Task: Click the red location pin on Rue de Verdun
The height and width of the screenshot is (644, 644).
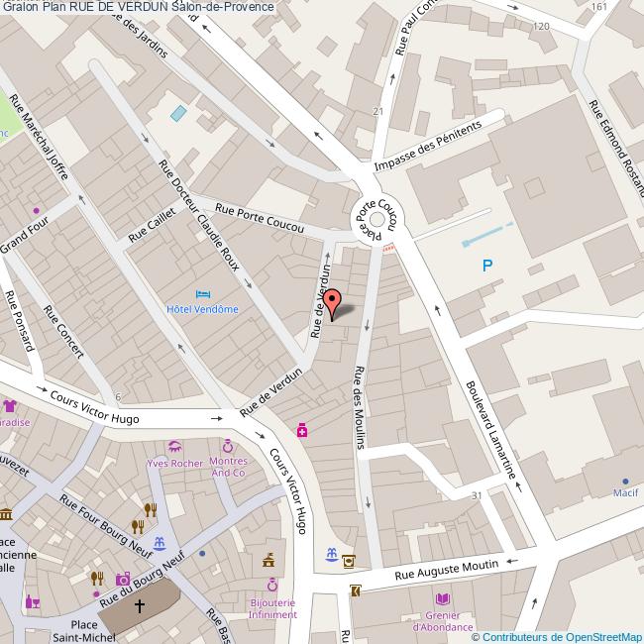Action: [x=334, y=303]
